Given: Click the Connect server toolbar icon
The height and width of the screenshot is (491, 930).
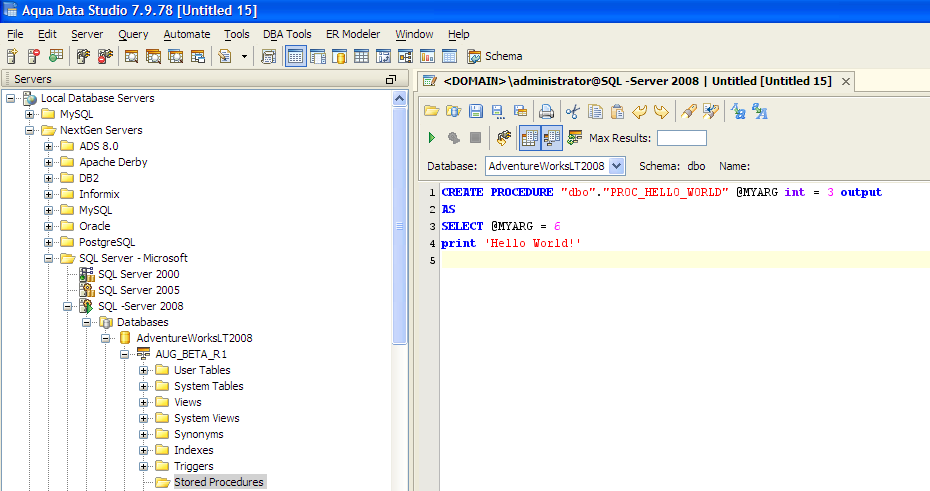Looking at the screenshot, I should click(x=83, y=56).
